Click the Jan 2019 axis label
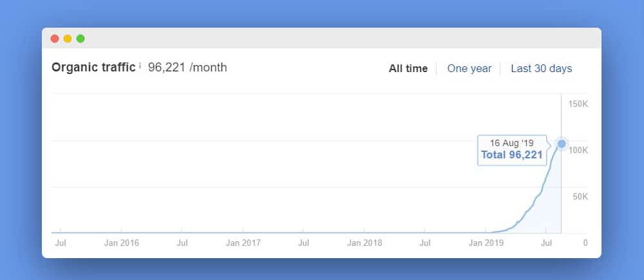The image size is (644, 280). point(486,243)
